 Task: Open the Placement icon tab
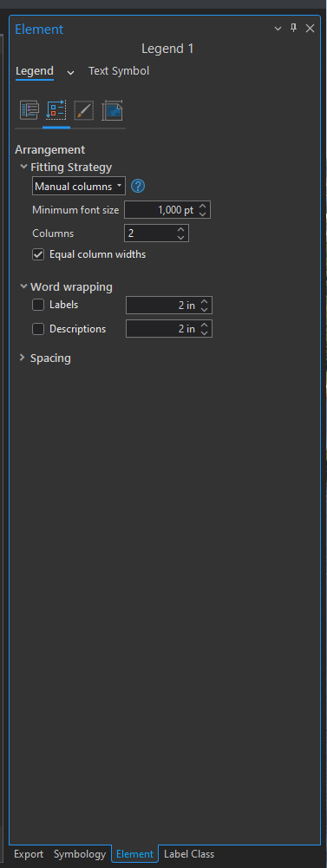coord(112,111)
